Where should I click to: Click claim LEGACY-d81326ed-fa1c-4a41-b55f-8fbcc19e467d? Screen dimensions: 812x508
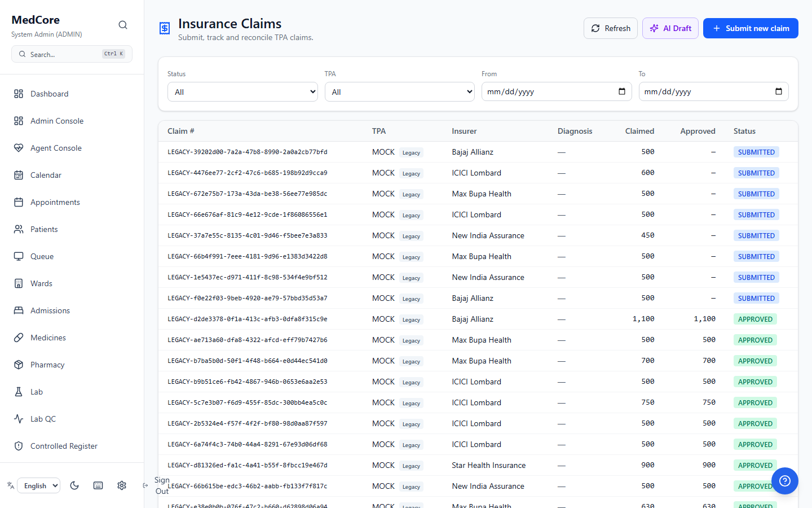(x=248, y=465)
